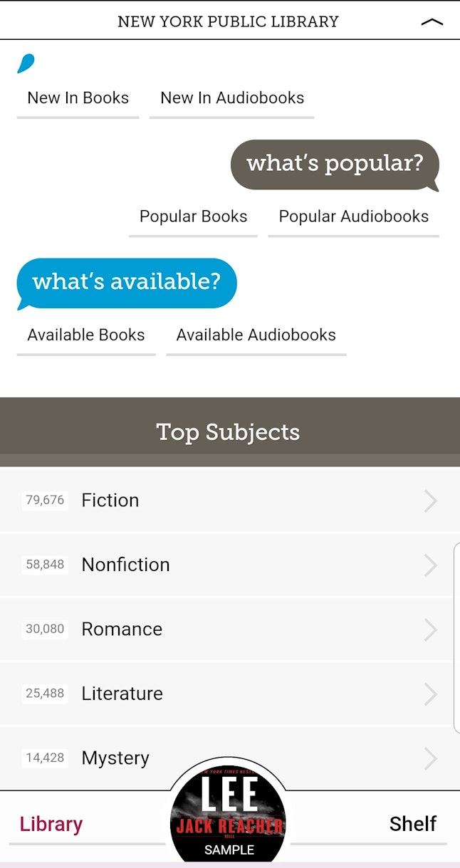Screen dimensions: 460x868
Task: Show Available Books
Action: point(86,335)
